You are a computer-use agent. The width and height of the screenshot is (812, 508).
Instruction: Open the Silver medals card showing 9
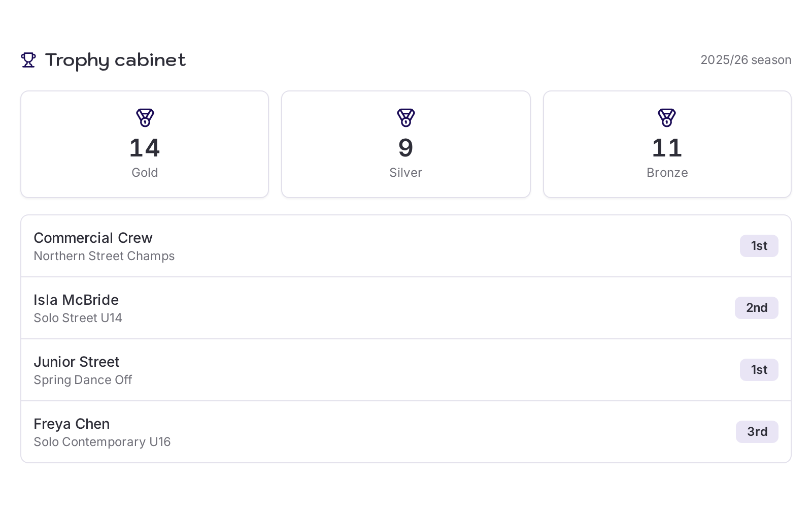(406, 144)
